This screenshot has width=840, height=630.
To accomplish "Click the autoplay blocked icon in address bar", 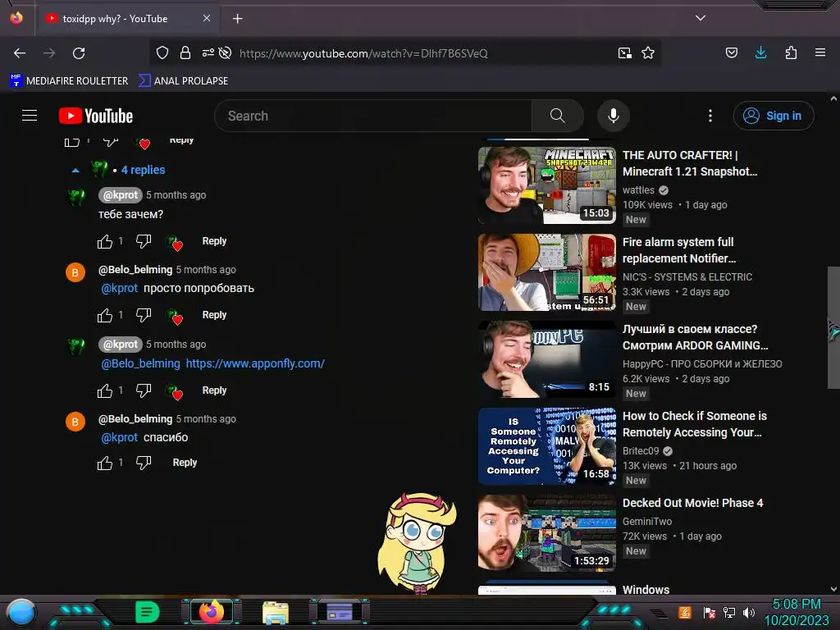I will [226, 52].
